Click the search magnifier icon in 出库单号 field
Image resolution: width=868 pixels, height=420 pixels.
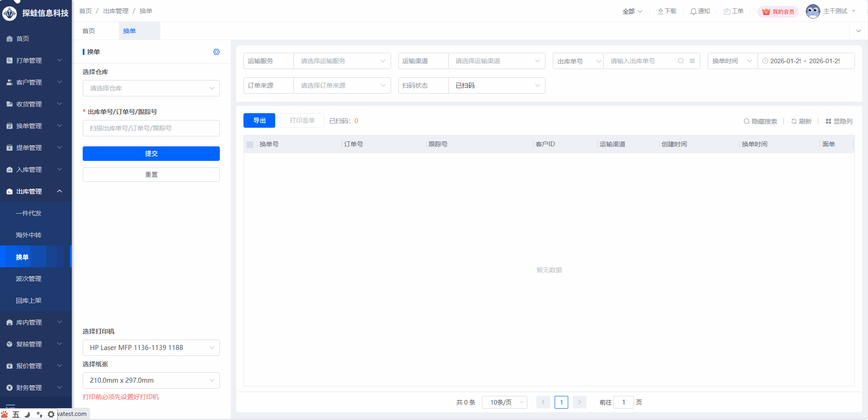pyautogui.click(x=680, y=61)
